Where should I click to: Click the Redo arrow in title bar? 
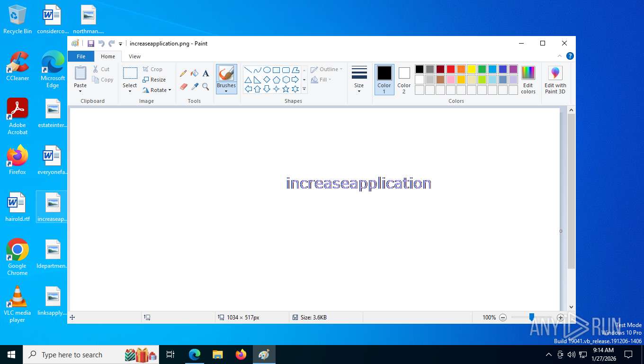click(111, 43)
